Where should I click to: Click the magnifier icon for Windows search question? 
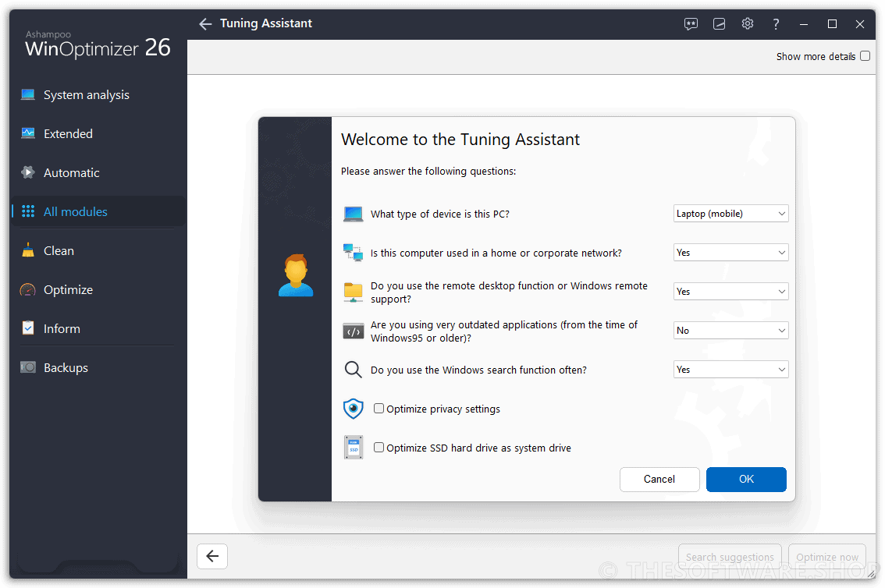pyautogui.click(x=354, y=370)
